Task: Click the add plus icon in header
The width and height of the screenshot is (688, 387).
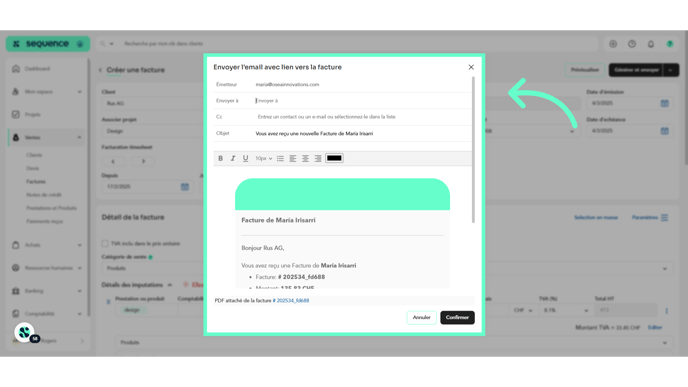Action: [x=613, y=44]
